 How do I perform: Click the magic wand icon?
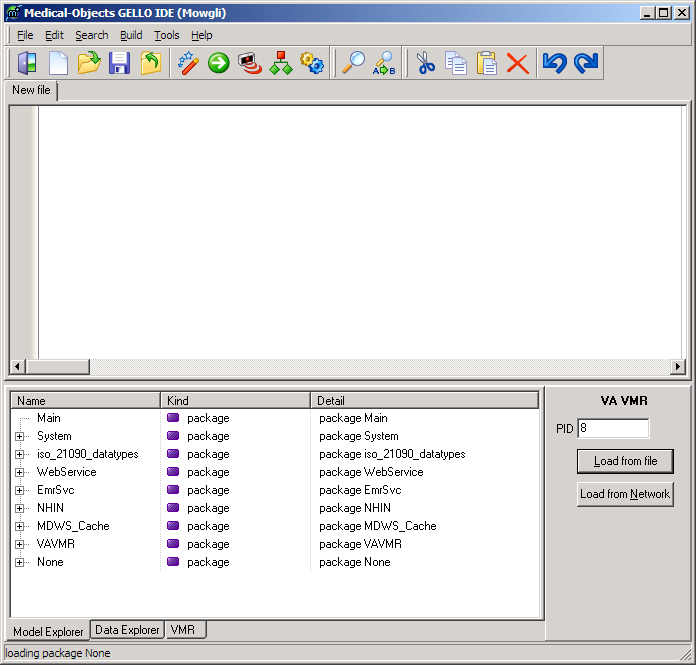click(188, 63)
